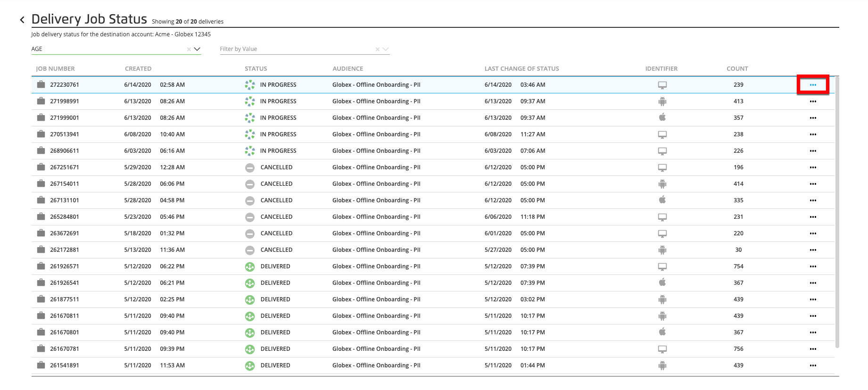
Task: Expand the AGE filter dropdown
Action: point(197,49)
